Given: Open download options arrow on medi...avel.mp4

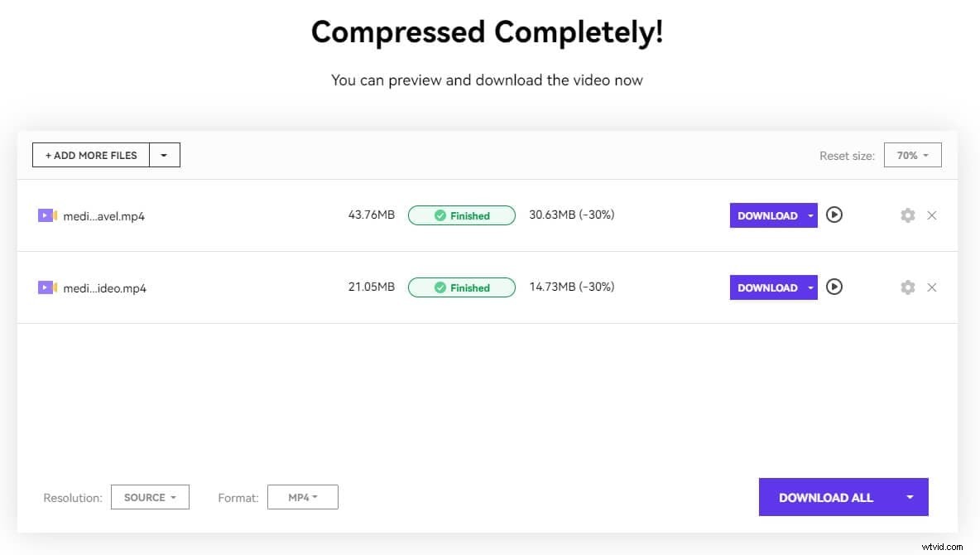Looking at the screenshot, I should pyautogui.click(x=810, y=215).
